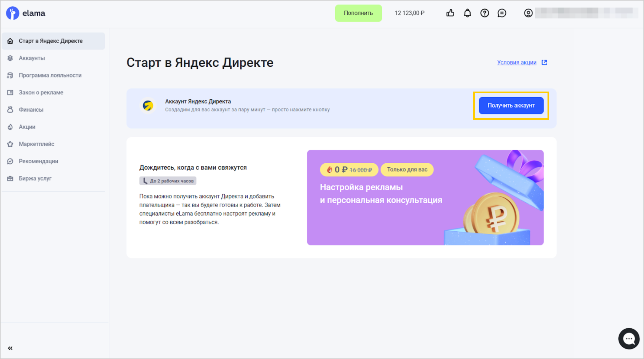Open Программа лояльности menu item
Viewport: 644px width, 359px height.
(x=50, y=75)
